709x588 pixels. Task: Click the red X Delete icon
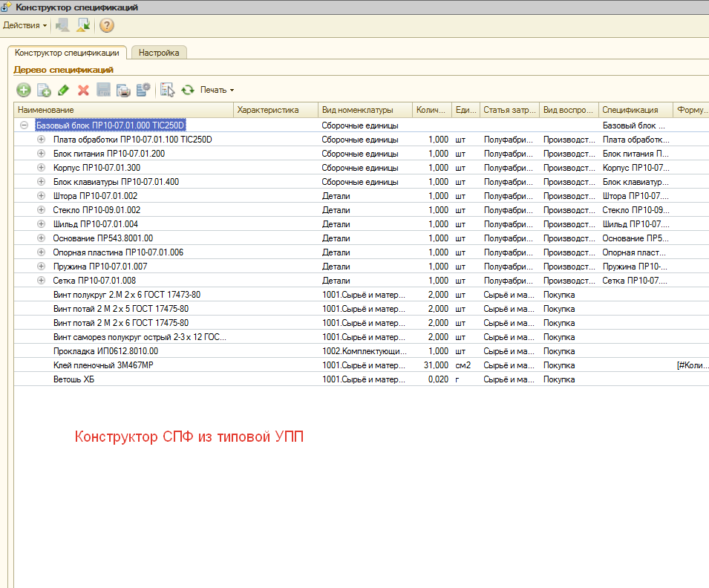pos(83,90)
